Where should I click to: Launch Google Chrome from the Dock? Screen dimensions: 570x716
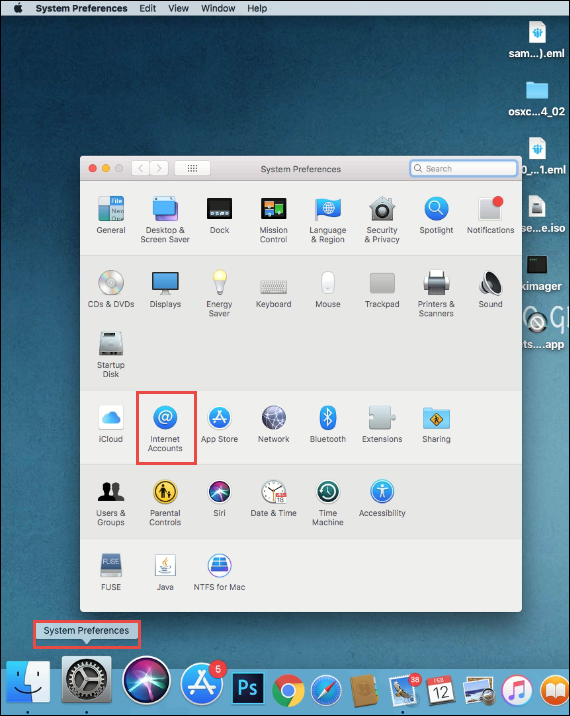288,690
